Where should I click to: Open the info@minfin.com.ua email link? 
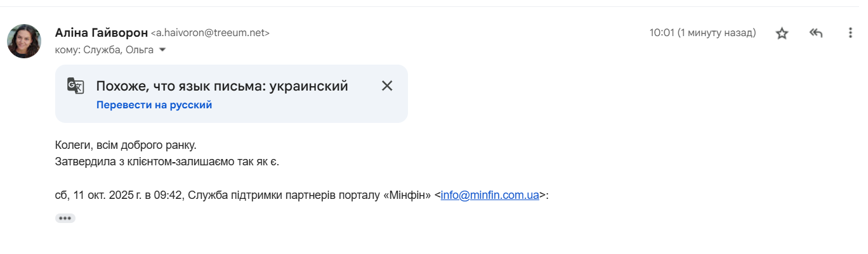coord(490,195)
